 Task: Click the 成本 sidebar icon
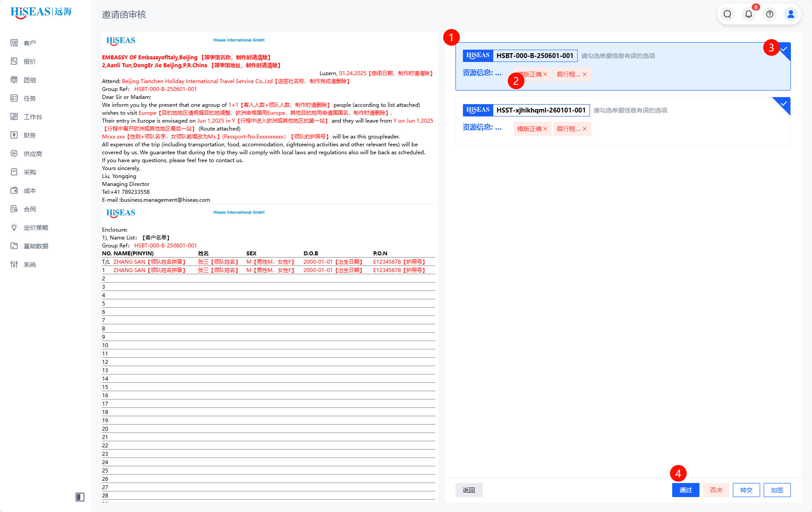tap(14, 190)
